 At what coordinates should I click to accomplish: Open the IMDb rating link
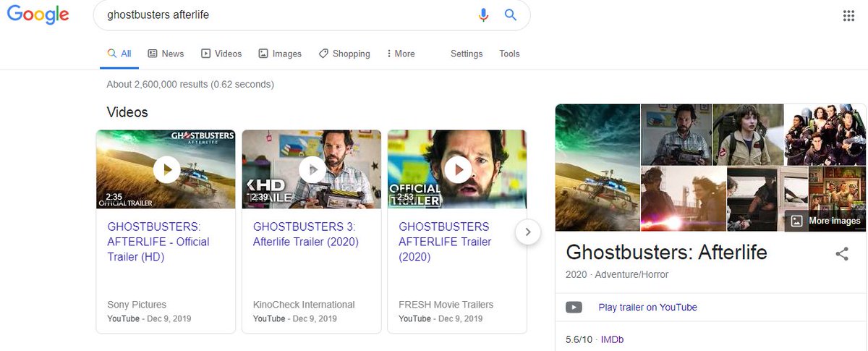tap(612, 339)
